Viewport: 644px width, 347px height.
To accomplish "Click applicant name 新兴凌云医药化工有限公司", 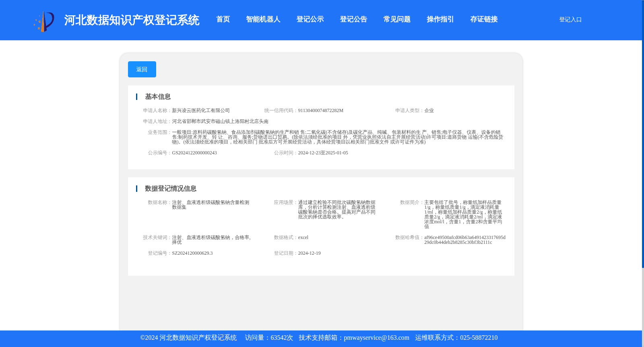I will click(201, 110).
